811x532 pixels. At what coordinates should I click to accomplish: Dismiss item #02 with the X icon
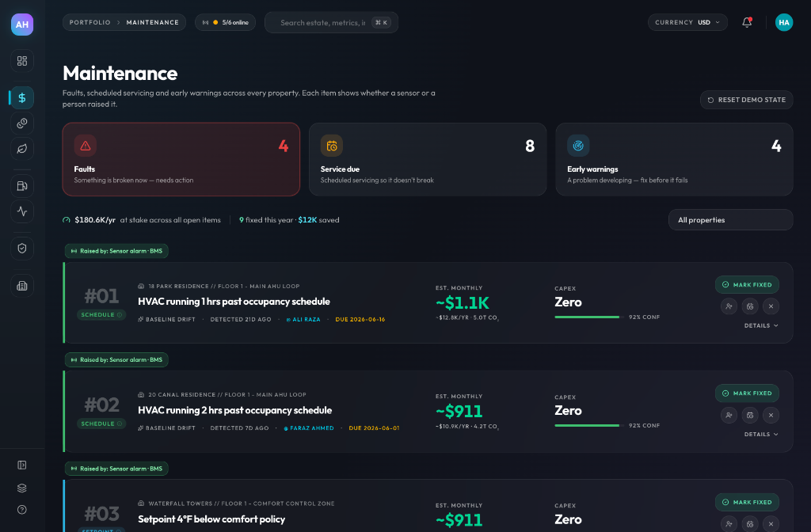771,415
